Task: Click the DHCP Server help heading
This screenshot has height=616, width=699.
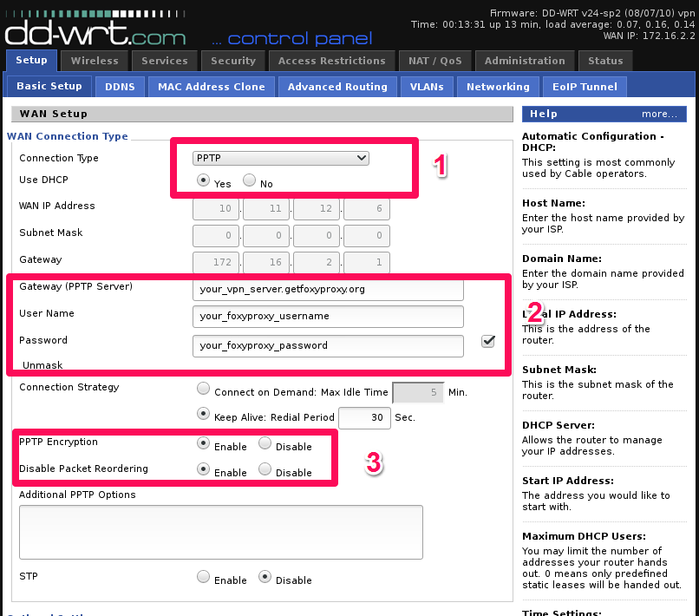Action: pyautogui.click(x=559, y=425)
